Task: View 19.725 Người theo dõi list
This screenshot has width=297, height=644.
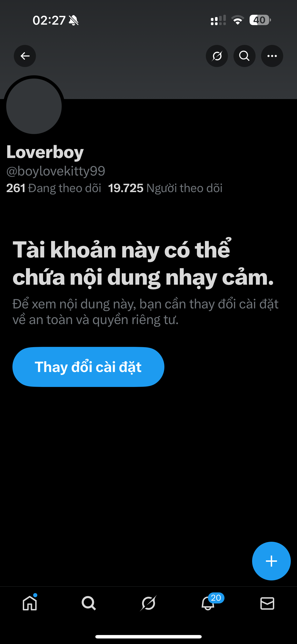Action: click(165, 188)
